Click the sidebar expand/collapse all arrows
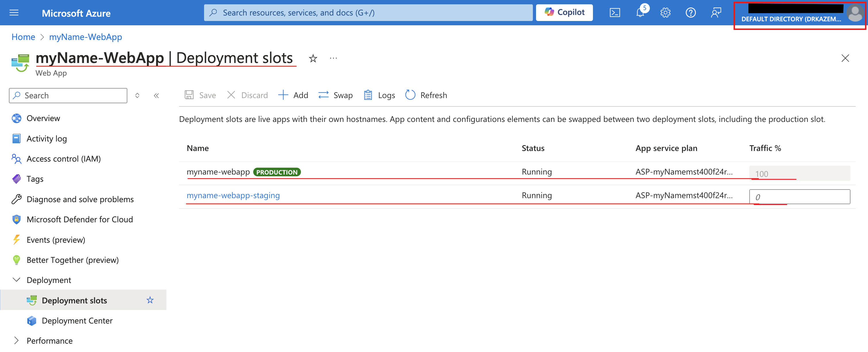This screenshot has width=868, height=352. tap(137, 96)
